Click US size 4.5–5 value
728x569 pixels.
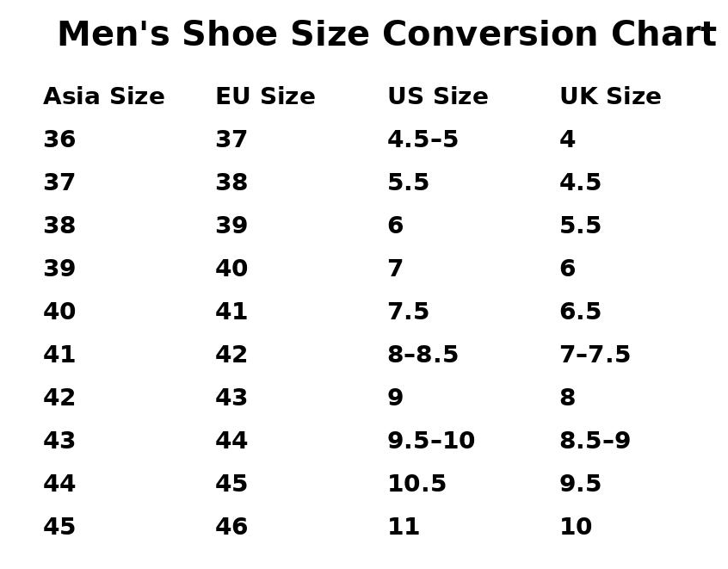click(423, 139)
